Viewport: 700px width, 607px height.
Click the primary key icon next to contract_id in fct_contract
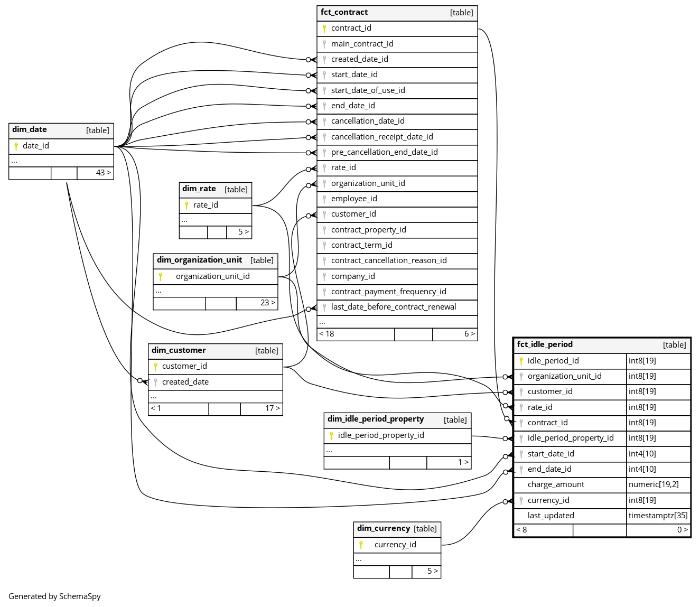324,29
